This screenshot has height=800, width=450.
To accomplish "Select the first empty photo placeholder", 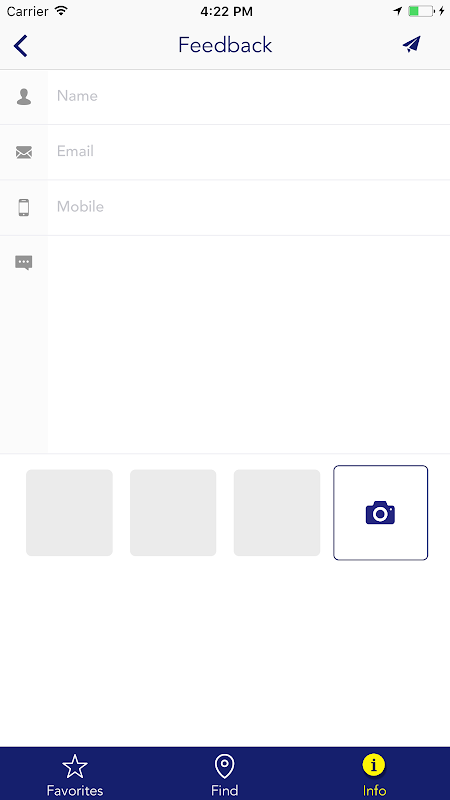I will (69, 513).
